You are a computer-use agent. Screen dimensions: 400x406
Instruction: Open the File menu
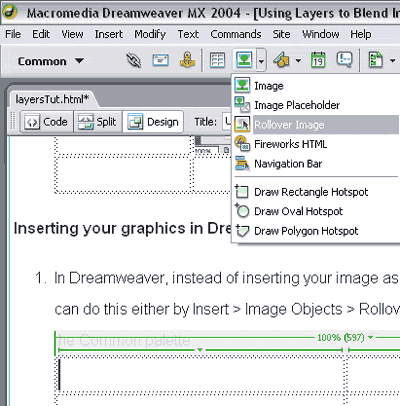pos(13,34)
